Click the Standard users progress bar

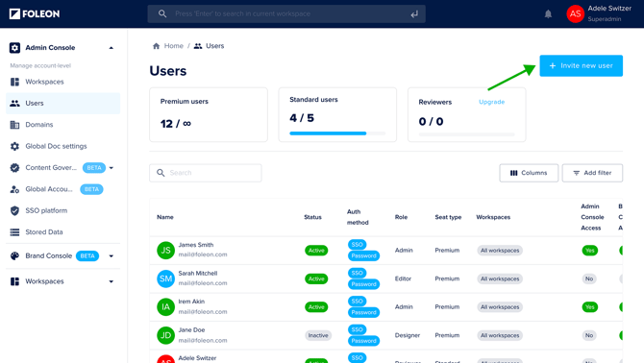click(337, 133)
